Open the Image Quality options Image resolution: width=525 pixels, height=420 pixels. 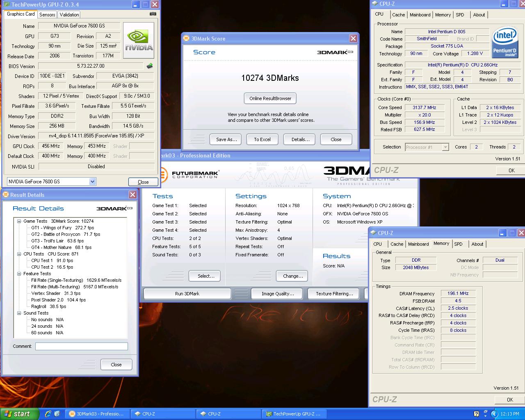coord(278,294)
